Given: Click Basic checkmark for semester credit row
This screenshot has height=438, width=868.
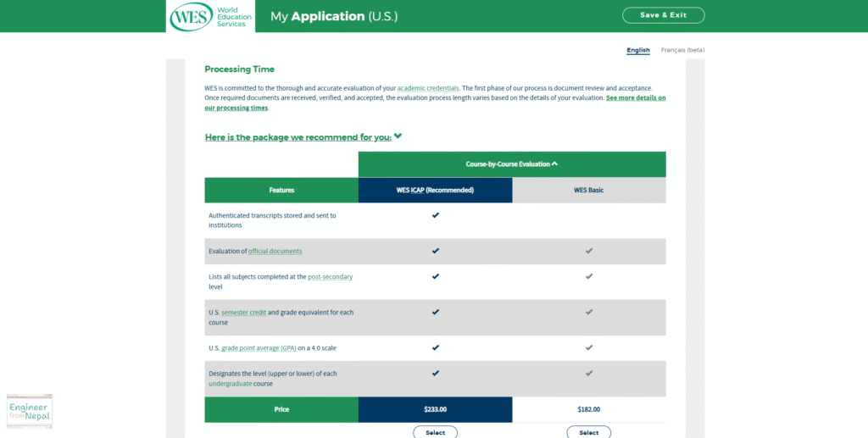Looking at the screenshot, I should (589, 312).
